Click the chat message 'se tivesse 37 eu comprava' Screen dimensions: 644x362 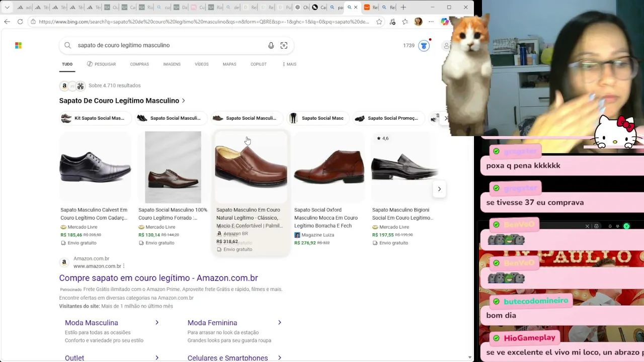[535, 203]
